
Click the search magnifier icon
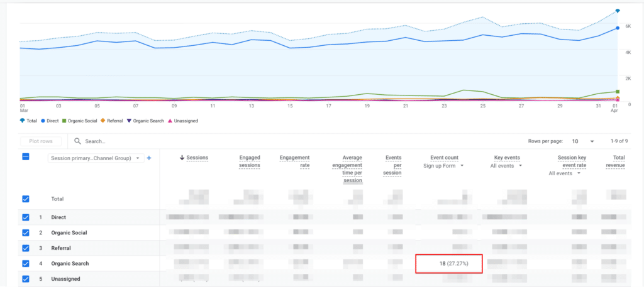[77, 141]
